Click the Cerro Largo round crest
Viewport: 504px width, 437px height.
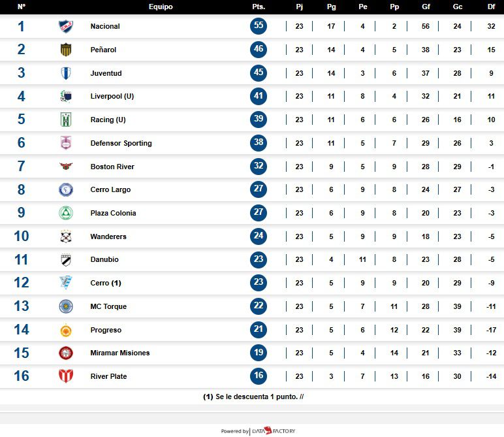[66, 190]
